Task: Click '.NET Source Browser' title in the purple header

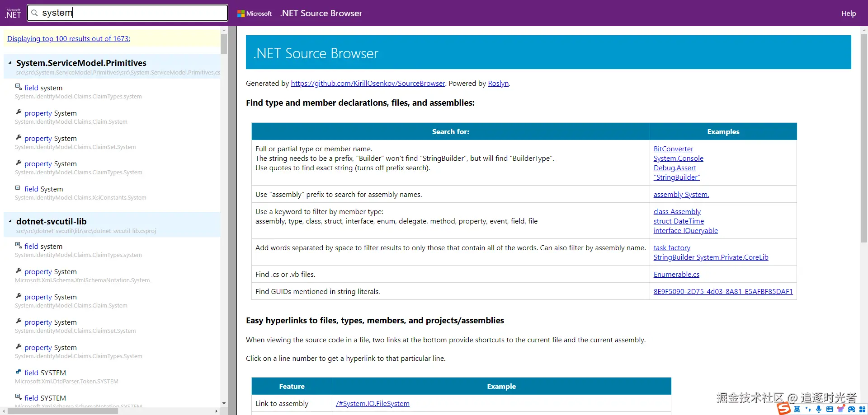Action: 321,14
